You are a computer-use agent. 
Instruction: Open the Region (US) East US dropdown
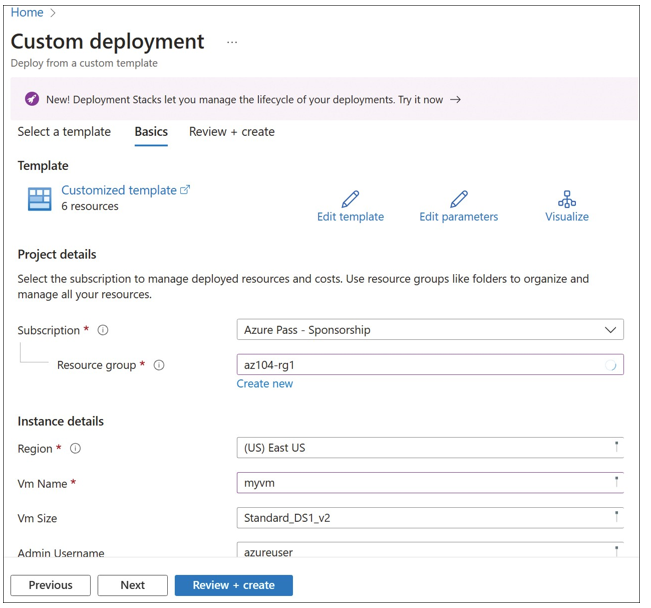[x=430, y=448]
